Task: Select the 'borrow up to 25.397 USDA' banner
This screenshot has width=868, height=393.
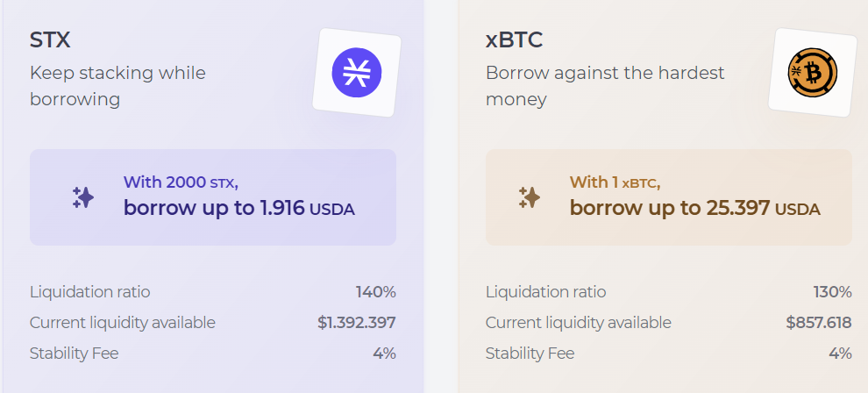Action: [694, 209]
